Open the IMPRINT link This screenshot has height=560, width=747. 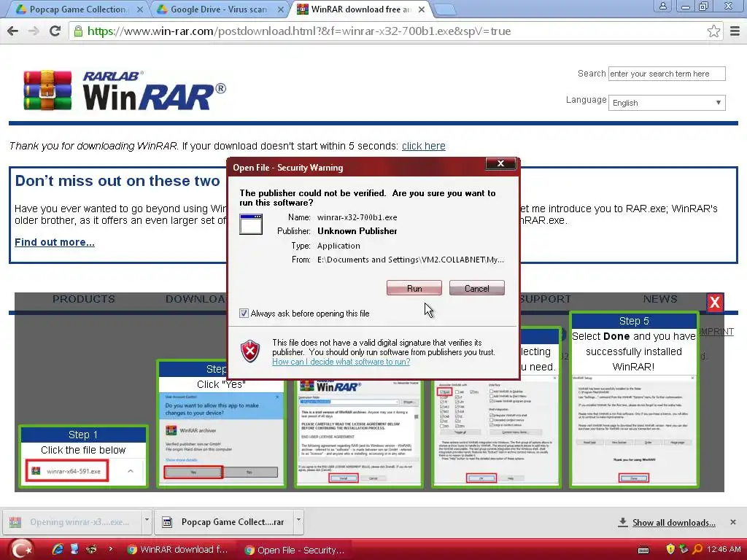[716, 332]
